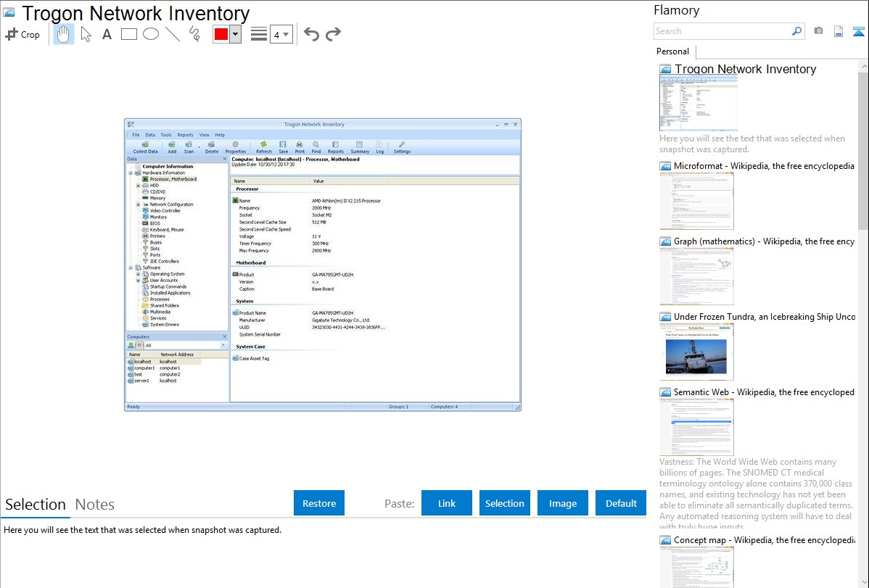Click the Trogon Network Inventory snapshot thumbnail
The width and height of the screenshot is (869, 588).
click(699, 104)
